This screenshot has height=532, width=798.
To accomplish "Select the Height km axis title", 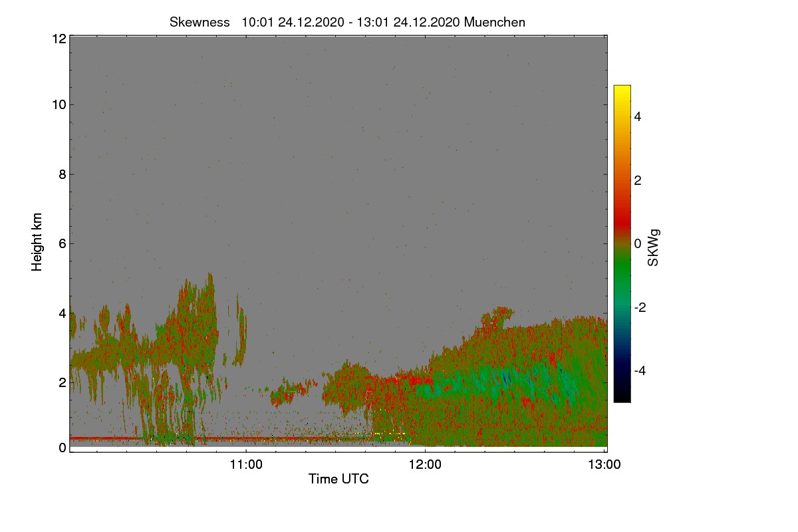I will pos(37,242).
